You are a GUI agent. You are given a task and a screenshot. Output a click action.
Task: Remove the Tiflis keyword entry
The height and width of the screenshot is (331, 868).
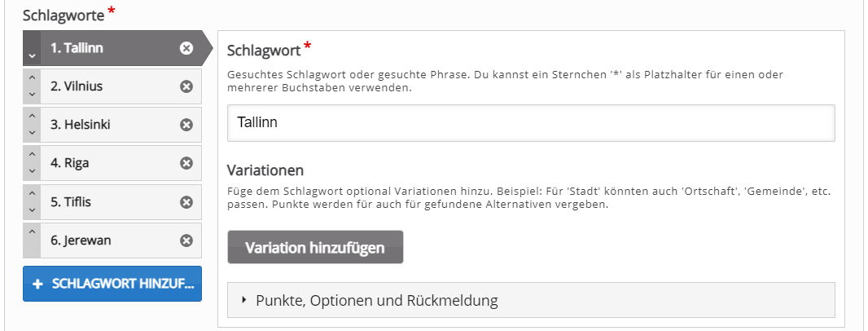(x=186, y=202)
